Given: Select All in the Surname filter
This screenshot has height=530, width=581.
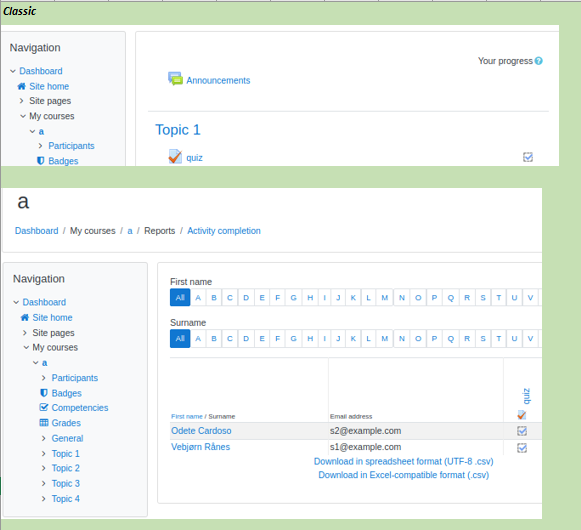Looking at the screenshot, I should pyautogui.click(x=180, y=338).
